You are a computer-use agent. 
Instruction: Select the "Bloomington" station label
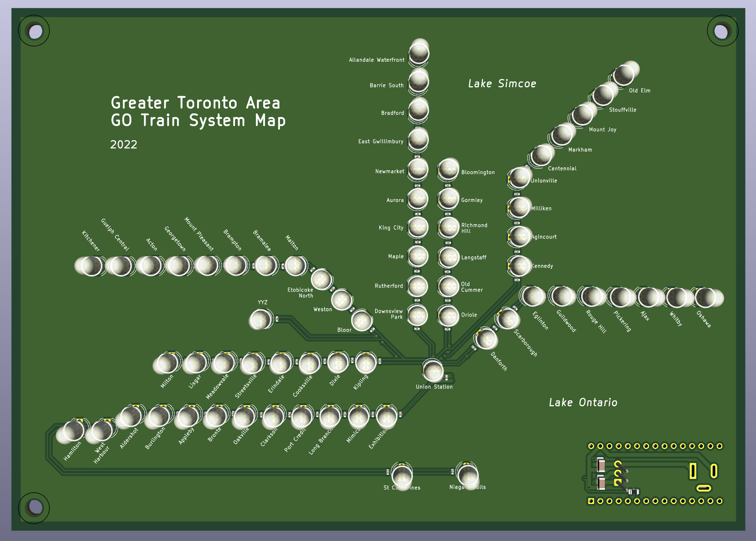(x=478, y=172)
